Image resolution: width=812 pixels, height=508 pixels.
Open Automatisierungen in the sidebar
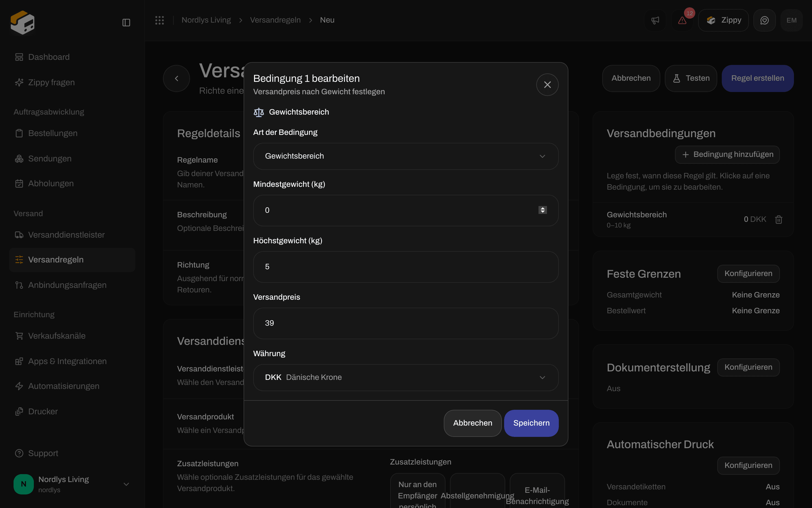click(x=72, y=386)
